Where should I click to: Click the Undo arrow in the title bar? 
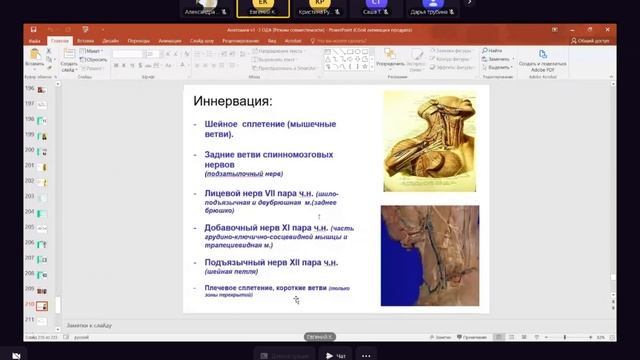coord(50,29)
